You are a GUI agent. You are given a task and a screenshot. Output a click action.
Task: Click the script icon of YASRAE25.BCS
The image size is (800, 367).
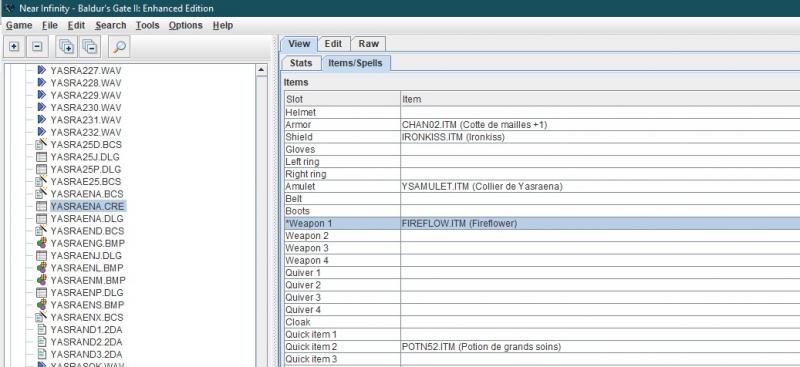(42, 181)
